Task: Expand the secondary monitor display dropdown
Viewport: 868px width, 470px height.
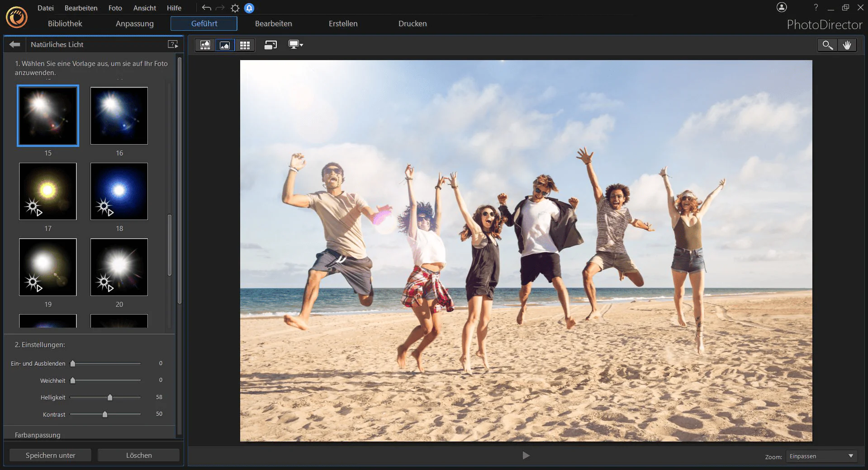Action: [296, 45]
